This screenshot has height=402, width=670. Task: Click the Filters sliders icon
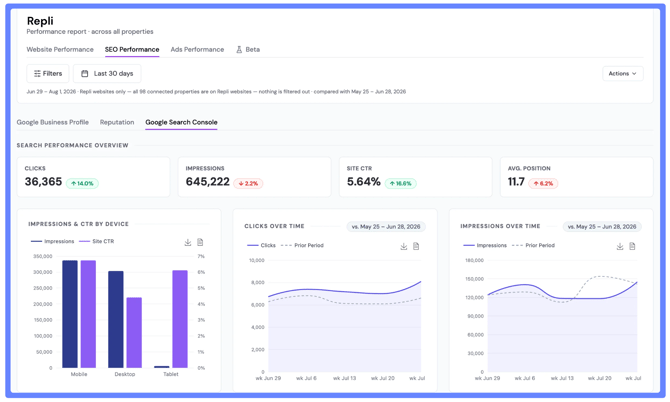(37, 73)
